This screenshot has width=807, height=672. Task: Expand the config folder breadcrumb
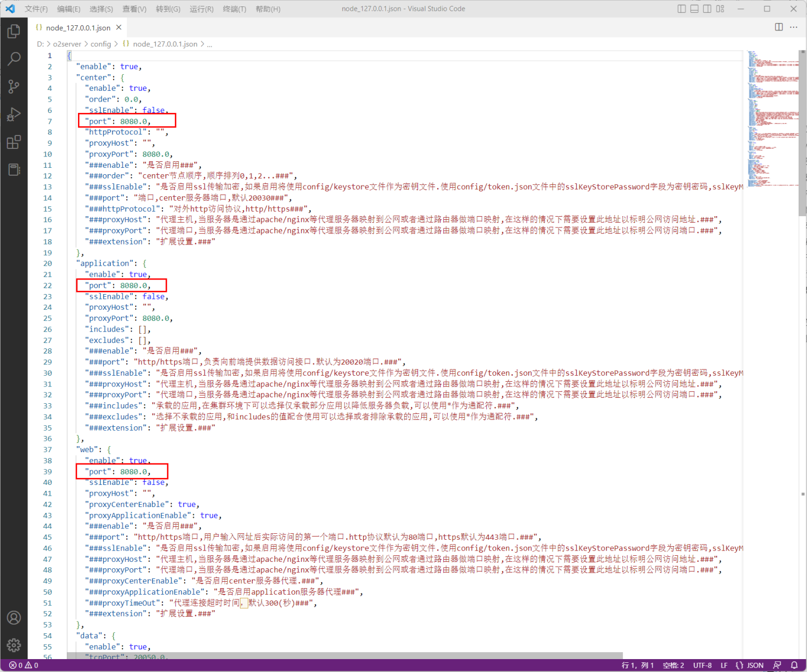(101, 44)
